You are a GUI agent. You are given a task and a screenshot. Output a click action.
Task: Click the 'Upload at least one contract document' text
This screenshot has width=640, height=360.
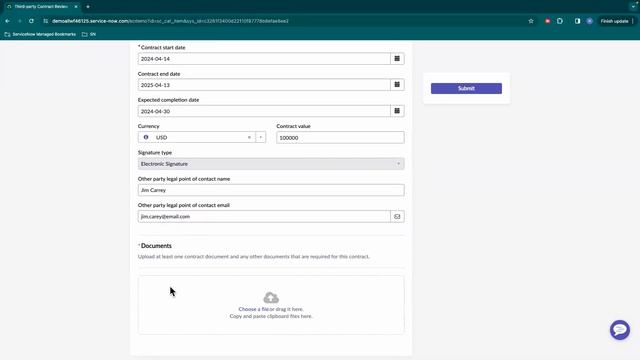(x=253, y=256)
